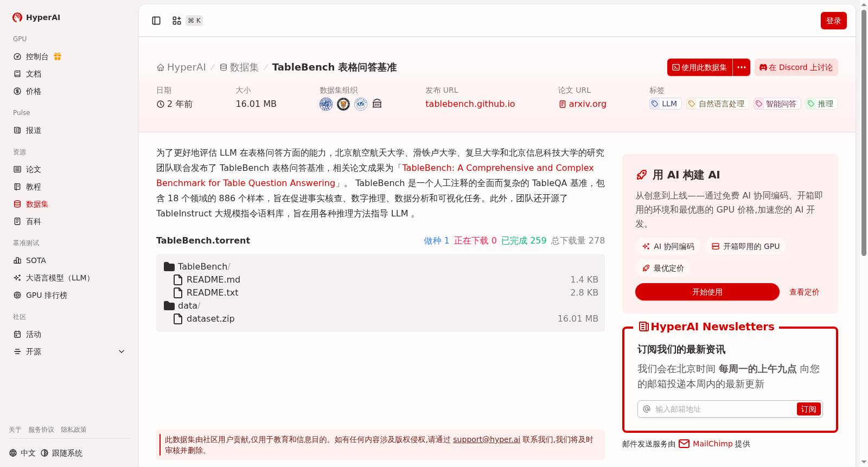Open 报道 under Pulse
This screenshot has height=467, width=868.
(27, 130)
